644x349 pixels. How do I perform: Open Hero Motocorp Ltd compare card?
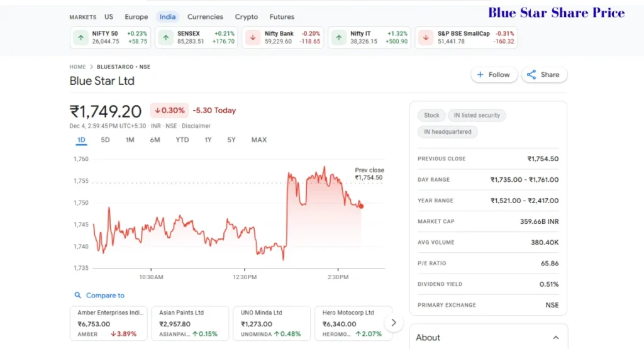point(353,323)
